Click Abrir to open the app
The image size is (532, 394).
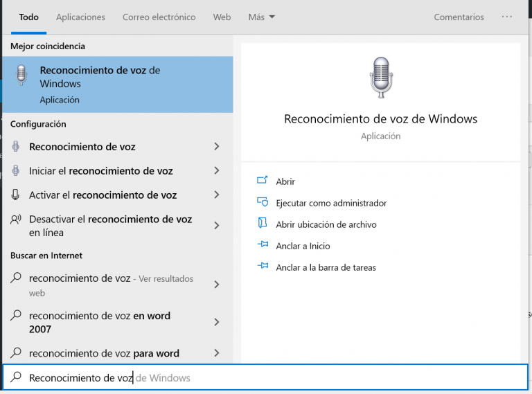(285, 181)
